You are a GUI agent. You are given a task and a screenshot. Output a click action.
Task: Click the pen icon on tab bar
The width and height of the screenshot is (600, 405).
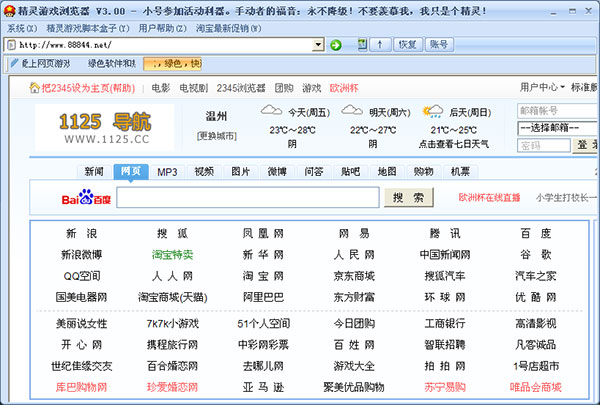(x=14, y=63)
